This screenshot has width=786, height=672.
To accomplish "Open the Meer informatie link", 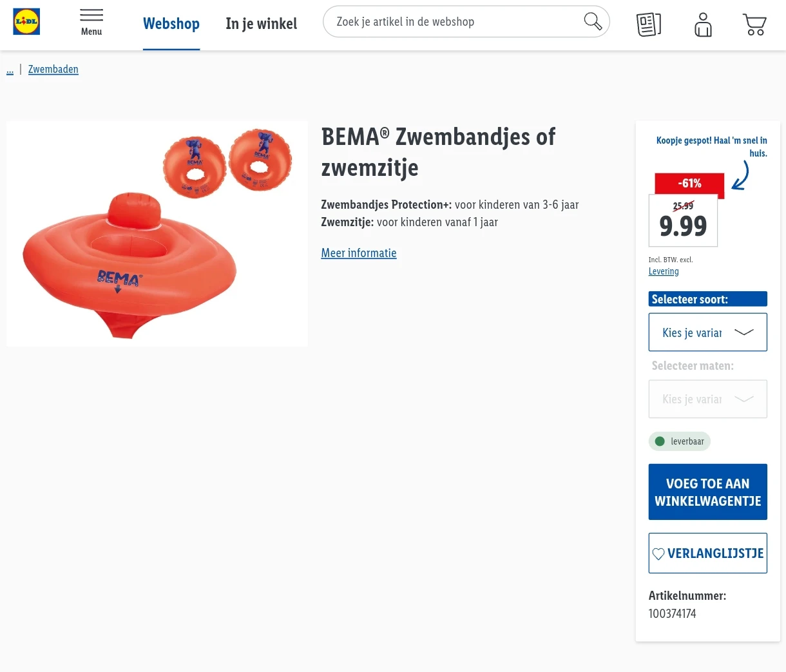I will 359,253.
